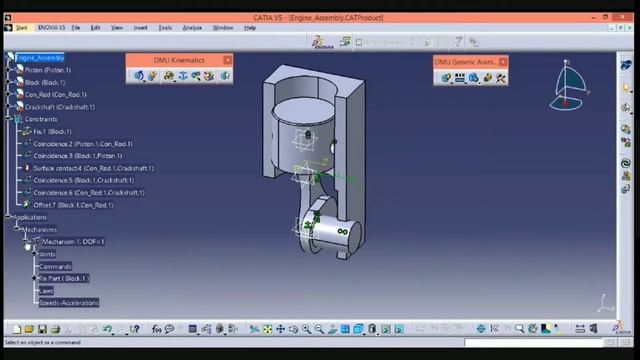Click Simulation with Commands icon in DMU Kinematics
The width and height of the screenshot is (640, 360).
[x=139, y=76]
